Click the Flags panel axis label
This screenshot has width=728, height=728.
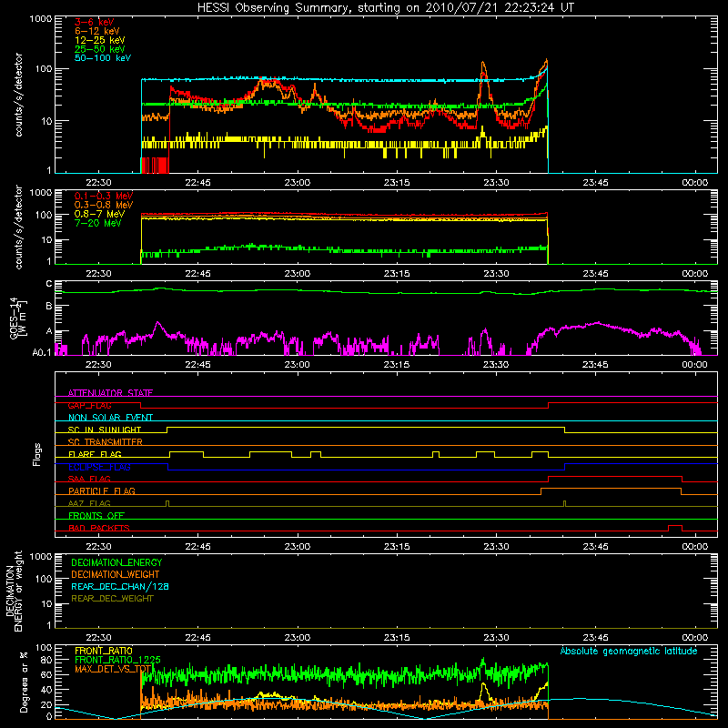click(37, 454)
